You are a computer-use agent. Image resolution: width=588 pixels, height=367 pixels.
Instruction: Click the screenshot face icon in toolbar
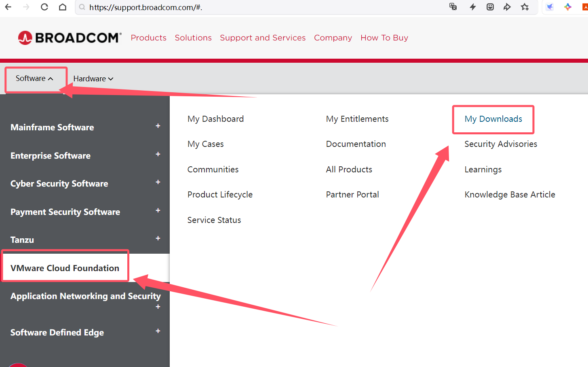(x=490, y=7)
